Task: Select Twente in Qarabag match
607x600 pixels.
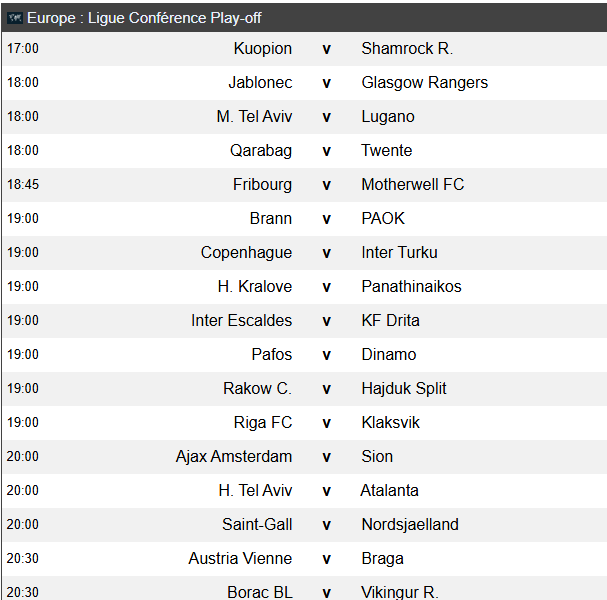Action: [386, 151]
